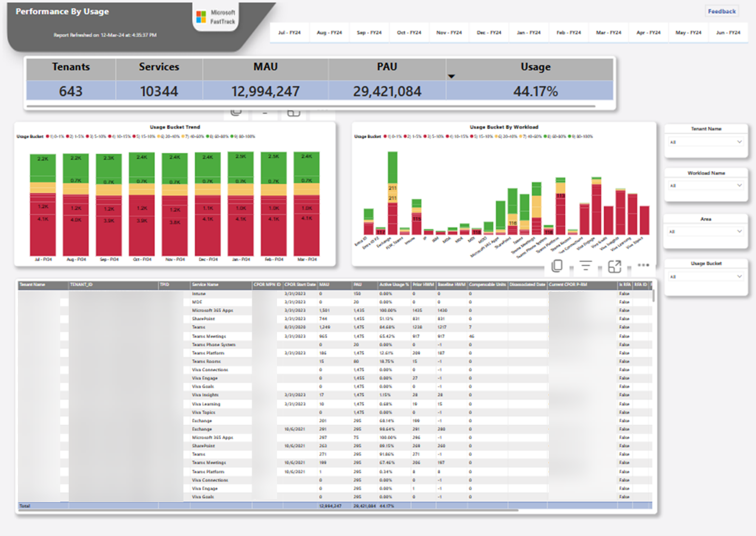756x536 pixels.
Task: Select the Mar - FY24 month tab
Action: pyautogui.click(x=609, y=33)
